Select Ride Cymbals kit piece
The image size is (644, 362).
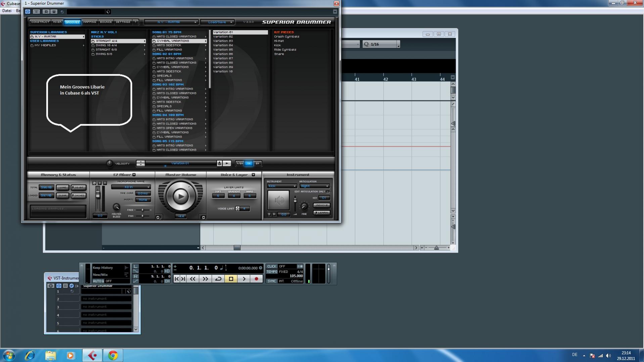pyautogui.click(x=285, y=50)
